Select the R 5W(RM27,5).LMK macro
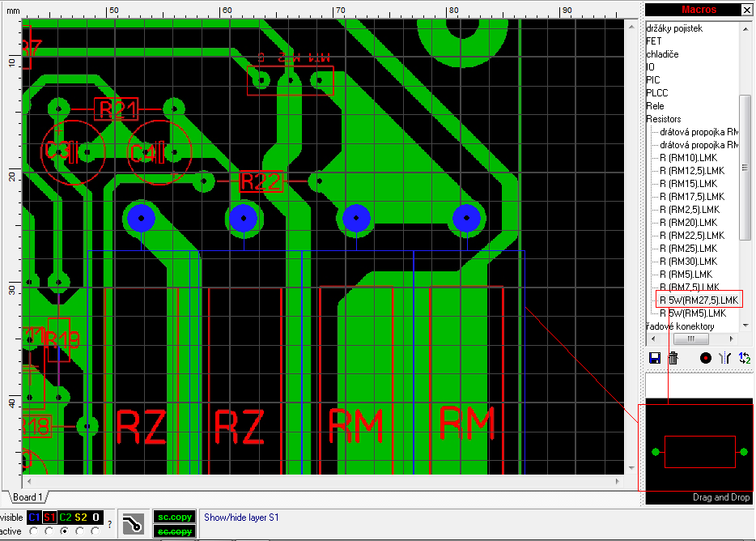The height and width of the screenshot is (541, 756). pos(699,300)
